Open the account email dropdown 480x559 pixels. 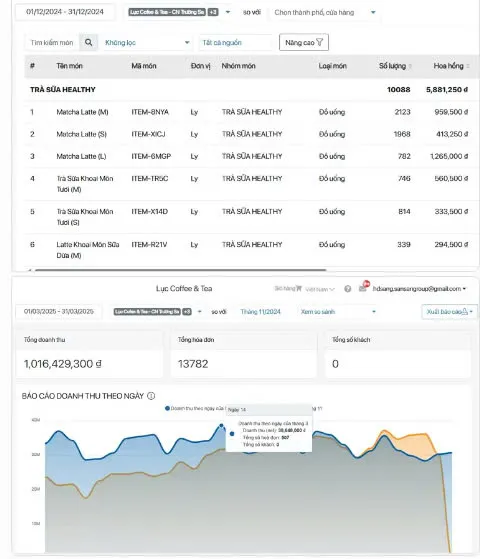point(419,289)
